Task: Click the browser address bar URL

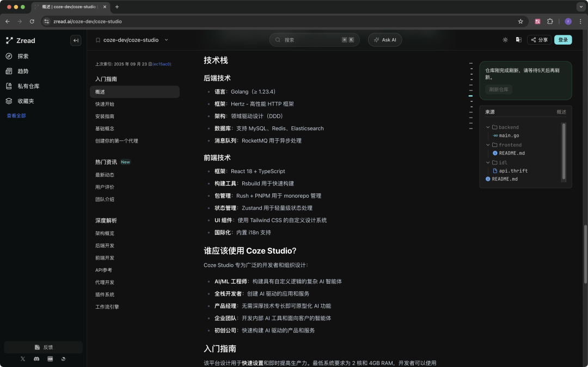Action: (x=87, y=21)
